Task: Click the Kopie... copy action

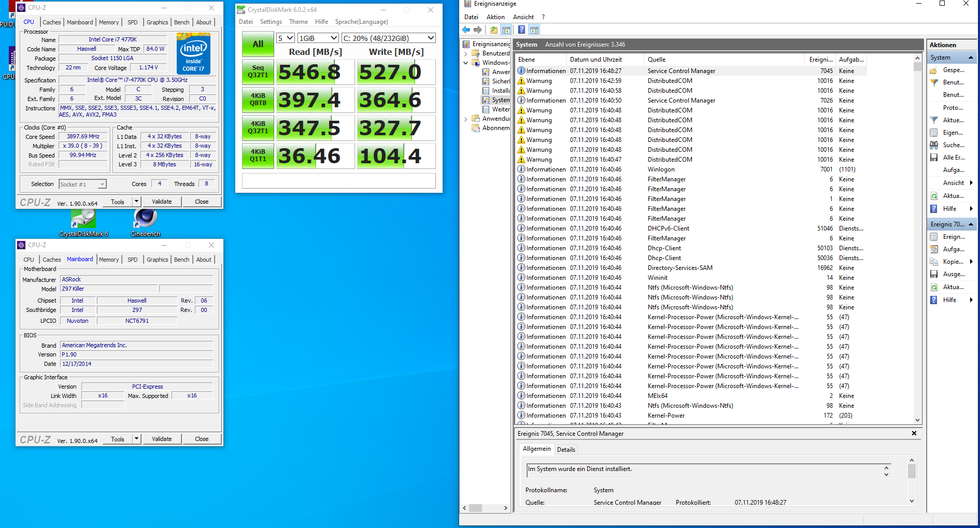Action: (x=953, y=262)
